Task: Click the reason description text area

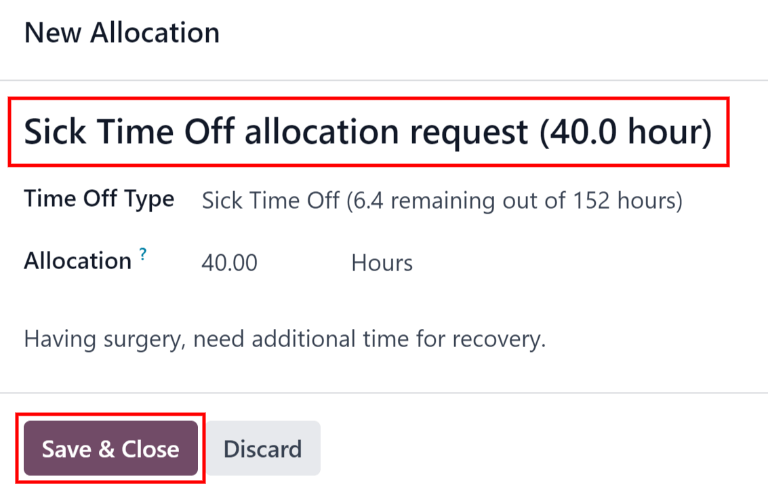Action: (x=285, y=339)
